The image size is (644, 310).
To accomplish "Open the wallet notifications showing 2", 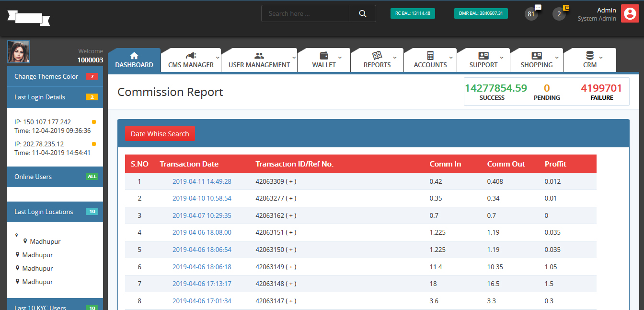I will 559,13.
